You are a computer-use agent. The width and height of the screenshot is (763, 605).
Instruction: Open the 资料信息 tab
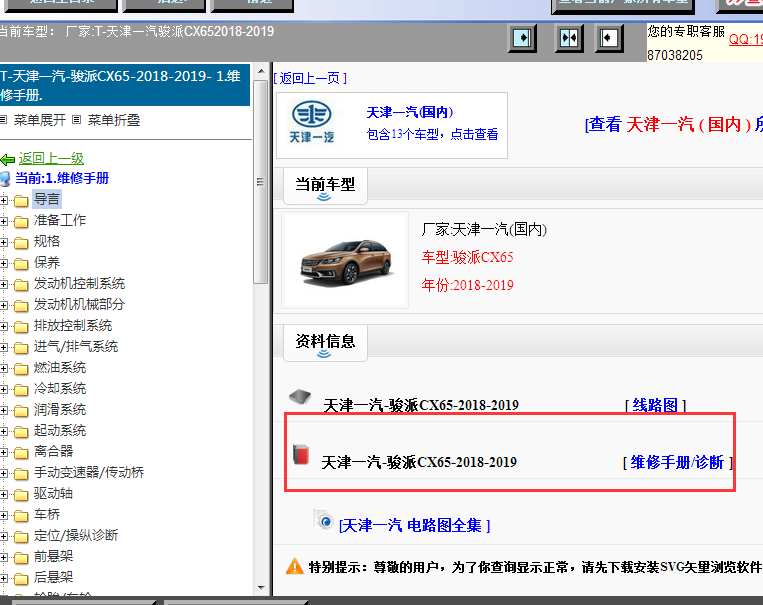(325, 343)
